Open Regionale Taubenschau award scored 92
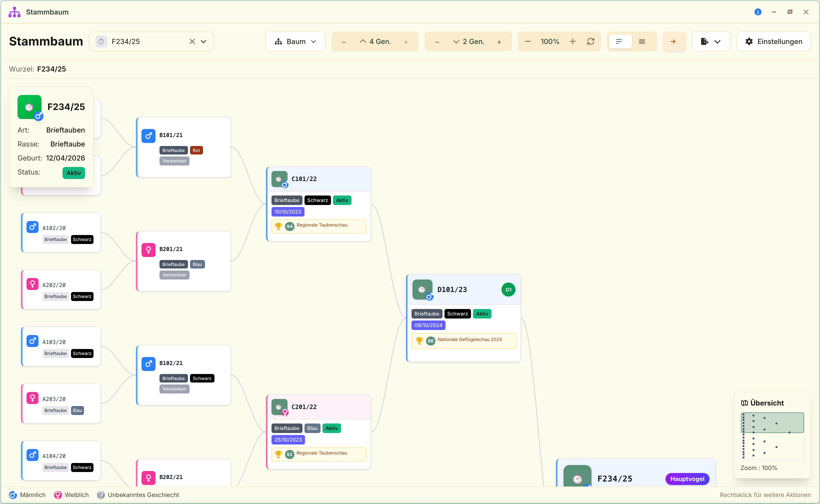Image resolution: width=820 pixels, height=504 pixels. point(319,454)
